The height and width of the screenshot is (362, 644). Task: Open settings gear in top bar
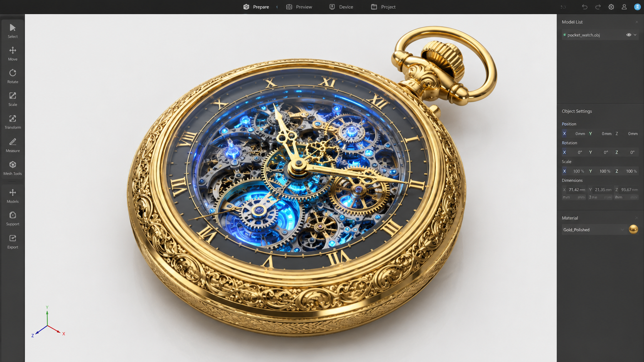coord(611,7)
